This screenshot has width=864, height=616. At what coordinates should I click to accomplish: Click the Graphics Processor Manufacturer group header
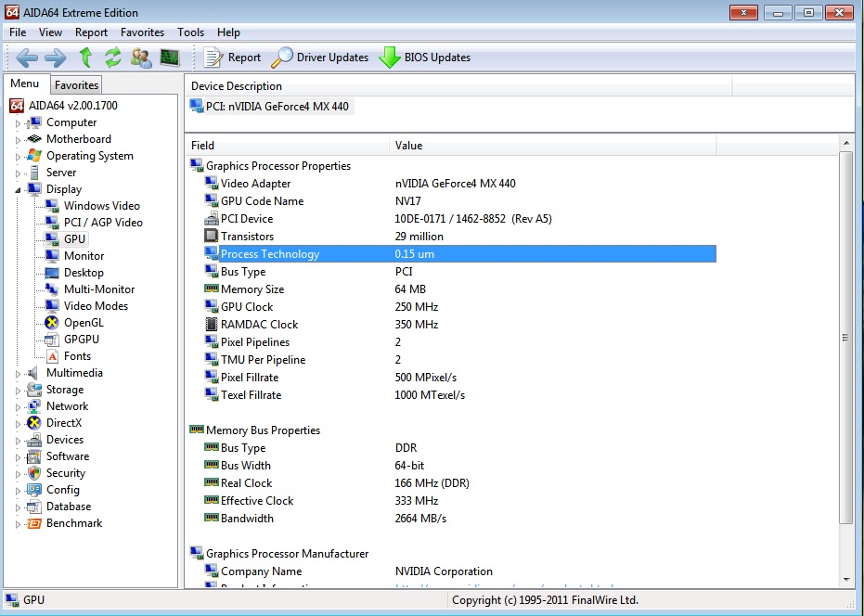point(287,554)
